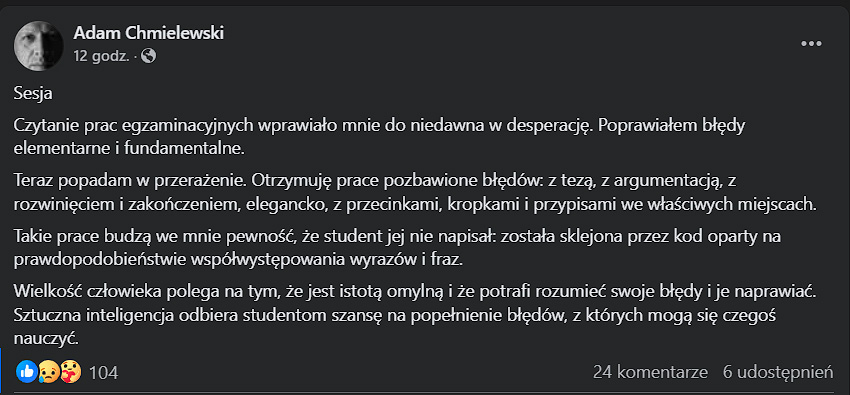This screenshot has height=395, width=850.
Task: Click the care hug reaction emoji
Action: pos(70,372)
